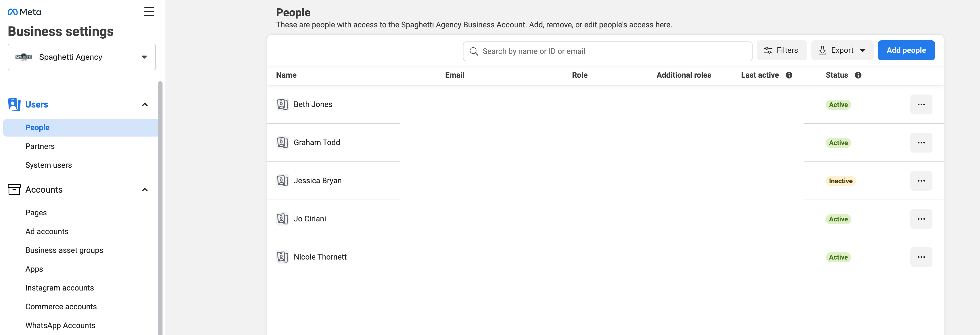Collapse the Users section chevron

[x=145, y=104]
